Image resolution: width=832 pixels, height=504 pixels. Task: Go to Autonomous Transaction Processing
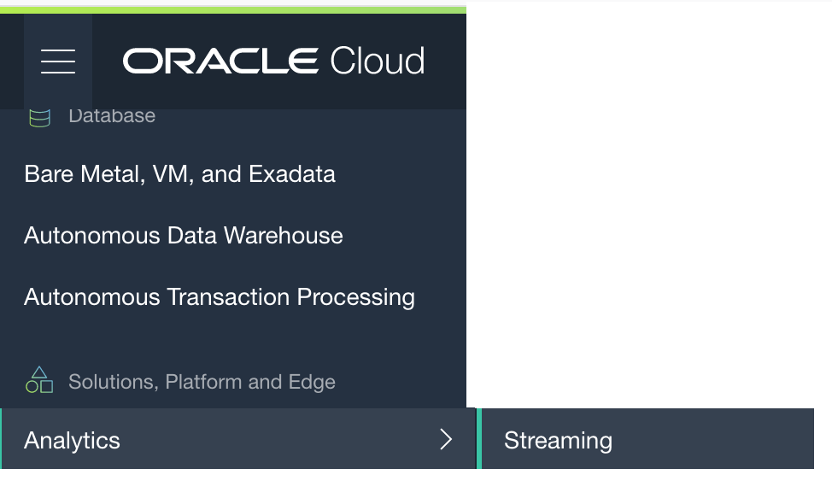pyautogui.click(x=219, y=297)
